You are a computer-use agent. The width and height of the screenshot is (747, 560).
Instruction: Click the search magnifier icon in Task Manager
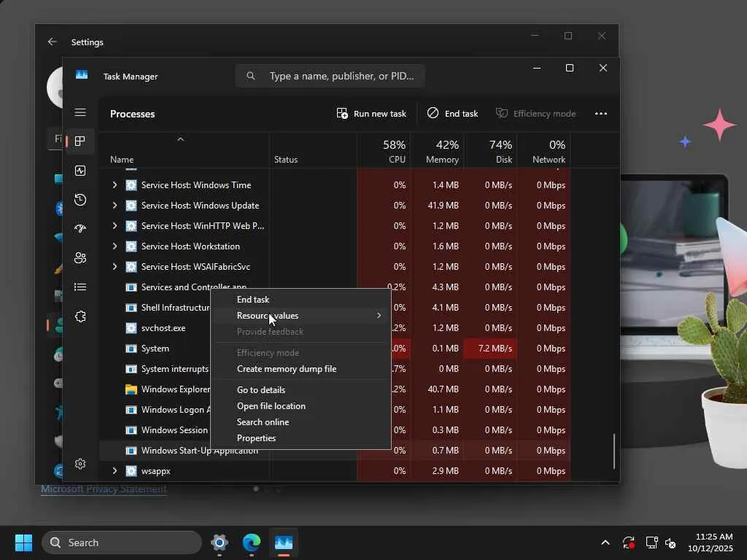point(251,76)
